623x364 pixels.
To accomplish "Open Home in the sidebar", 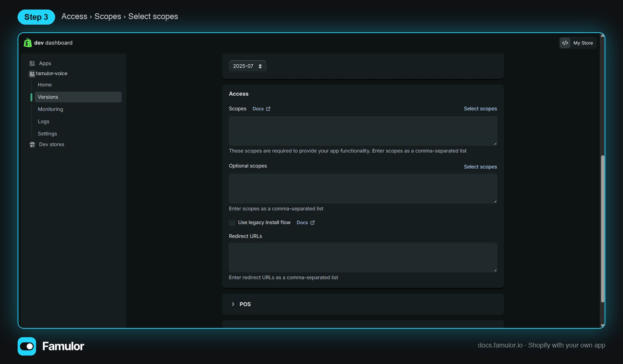I will pyautogui.click(x=45, y=85).
